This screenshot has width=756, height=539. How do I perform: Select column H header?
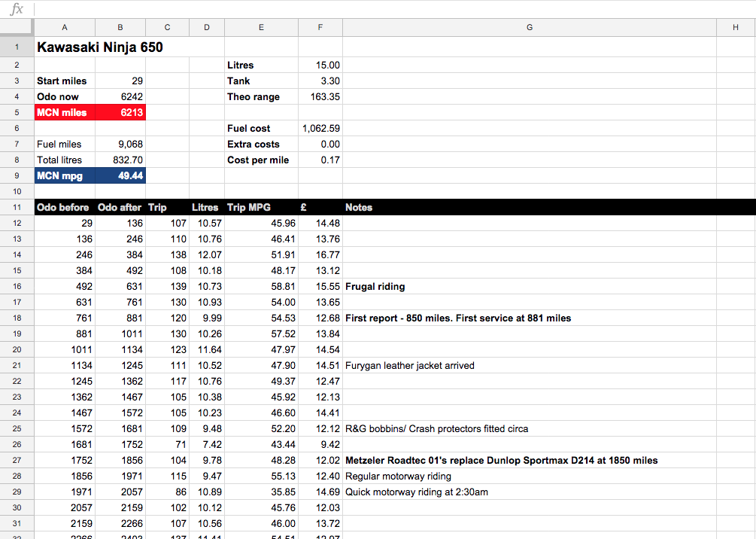(736, 28)
